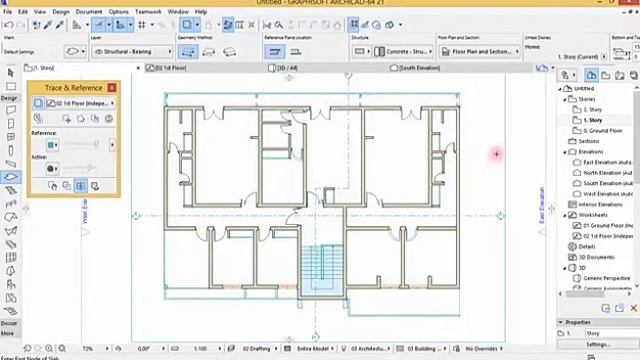This screenshot has height=360, width=640.
Task: Open the 1:100 scale dropdown in bottom bar
Action: coord(220,349)
